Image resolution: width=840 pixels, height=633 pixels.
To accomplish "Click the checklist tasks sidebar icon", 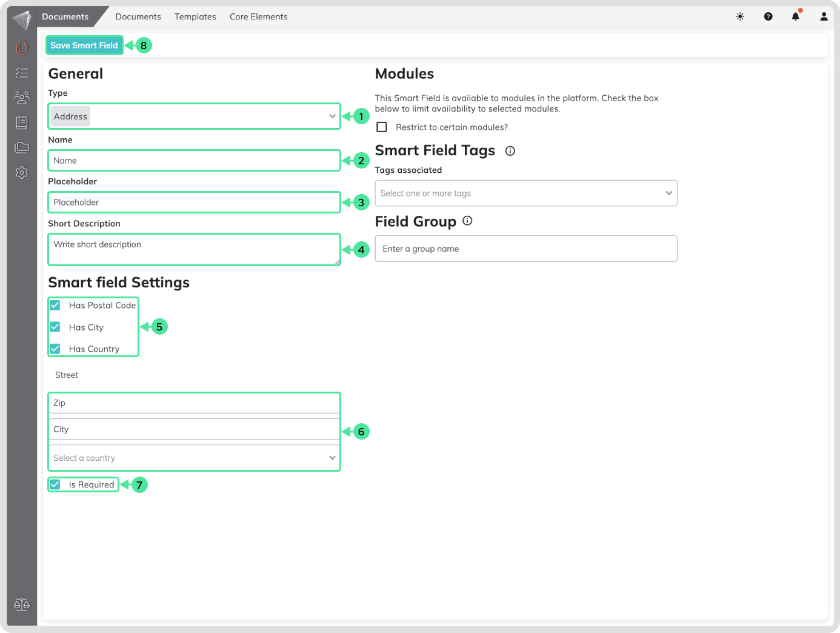I will (x=22, y=73).
